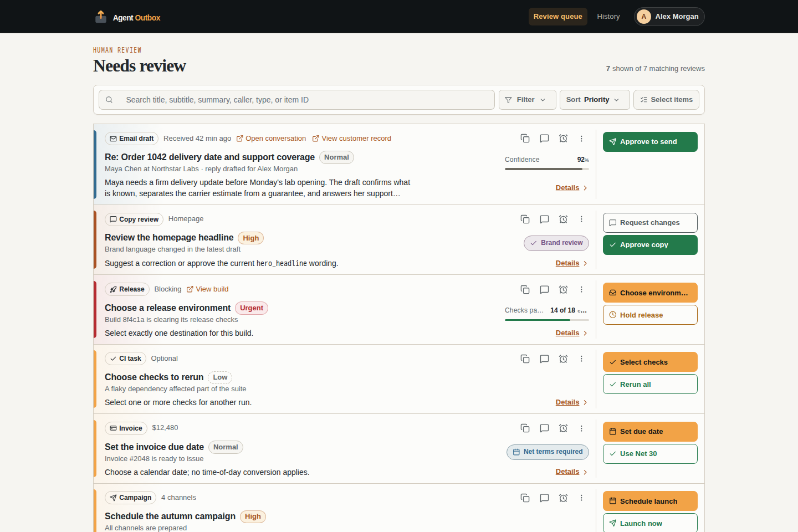Copy the Email draft item icon
Viewport: 798px width, 532px height.
tap(525, 139)
